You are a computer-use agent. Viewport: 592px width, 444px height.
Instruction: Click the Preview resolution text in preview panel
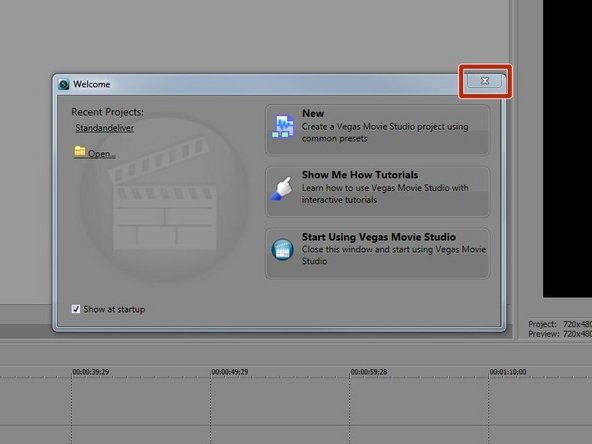pos(560,334)
